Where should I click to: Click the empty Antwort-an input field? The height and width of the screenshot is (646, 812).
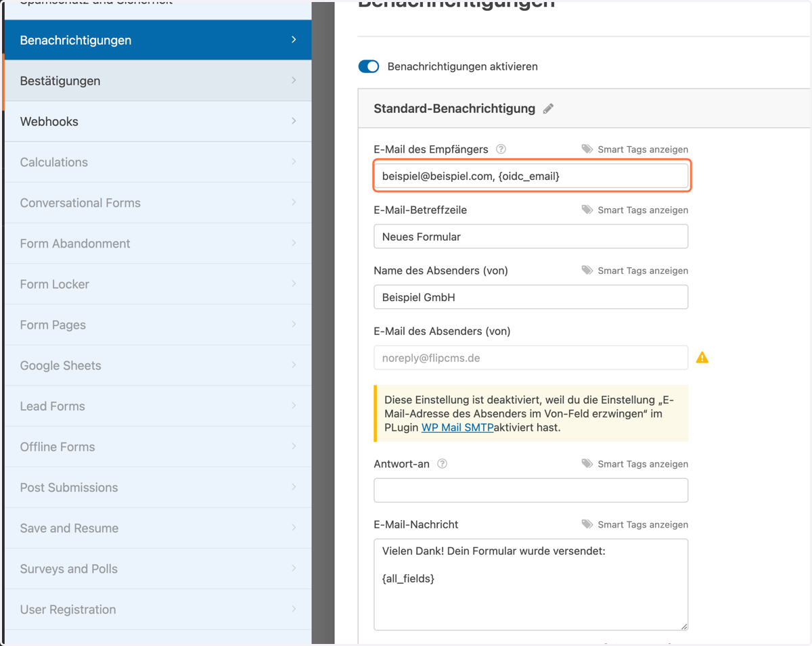531,490
